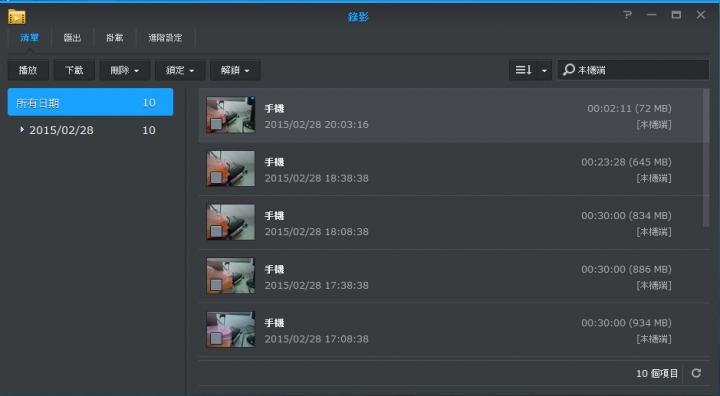Open the 刪除 dropdown menu
This screenshot has height=396, width=720.
coord(125,70)
